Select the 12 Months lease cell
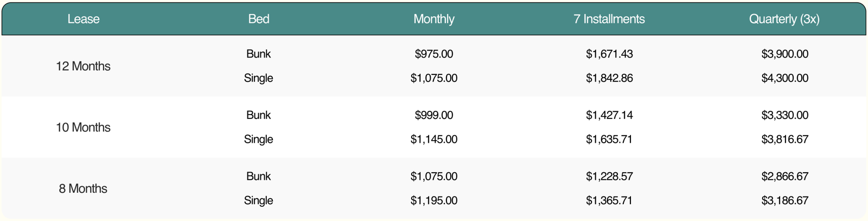Screen dimensions: 868x221 [x=83, y=66]
